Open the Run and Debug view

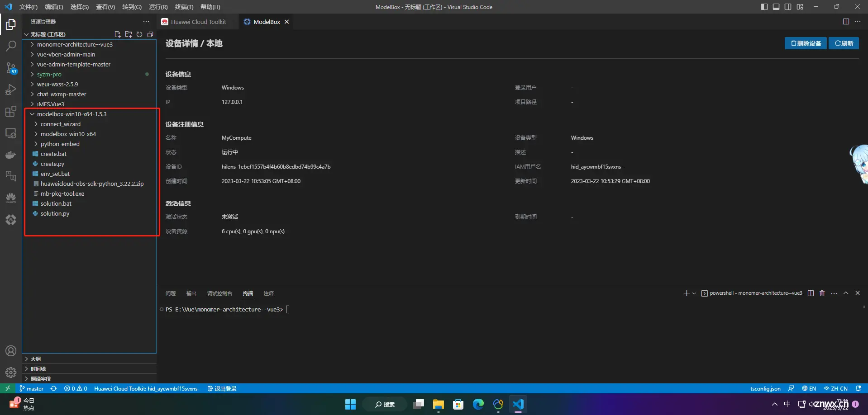[11, 90]
